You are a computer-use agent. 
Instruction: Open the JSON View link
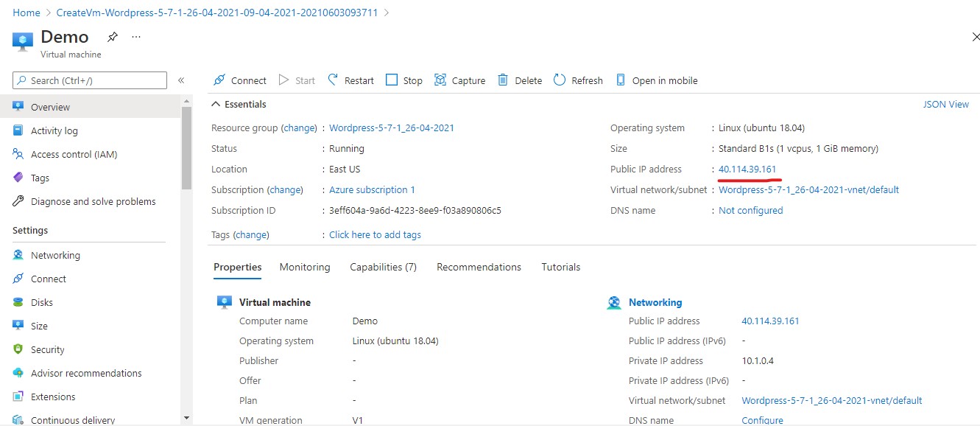[945, 105]
